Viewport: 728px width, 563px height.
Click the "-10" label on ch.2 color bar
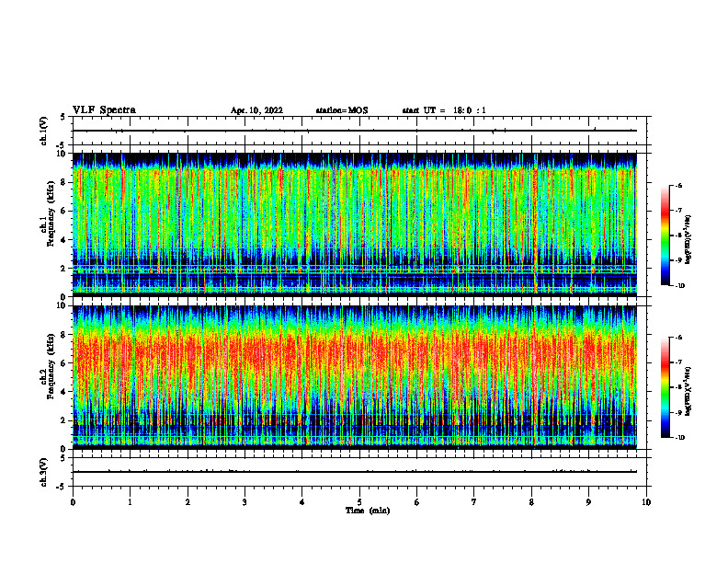[x=680, y=438]
